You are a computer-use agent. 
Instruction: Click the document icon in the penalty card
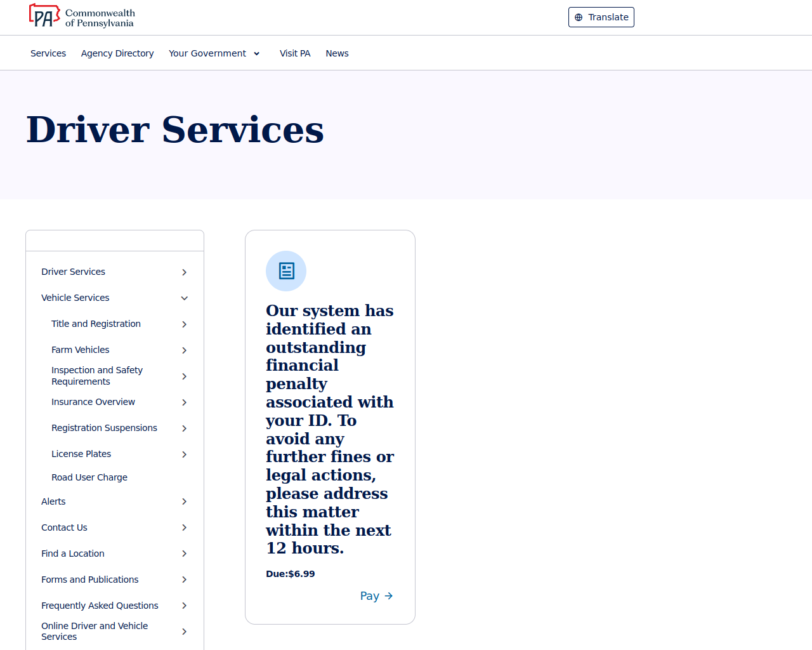[286, 271]
